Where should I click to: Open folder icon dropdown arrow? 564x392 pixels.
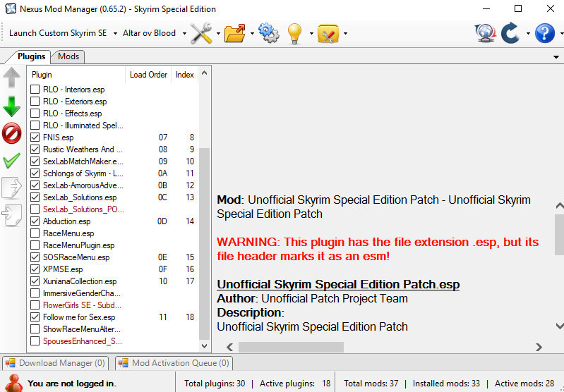pos(252,33)
